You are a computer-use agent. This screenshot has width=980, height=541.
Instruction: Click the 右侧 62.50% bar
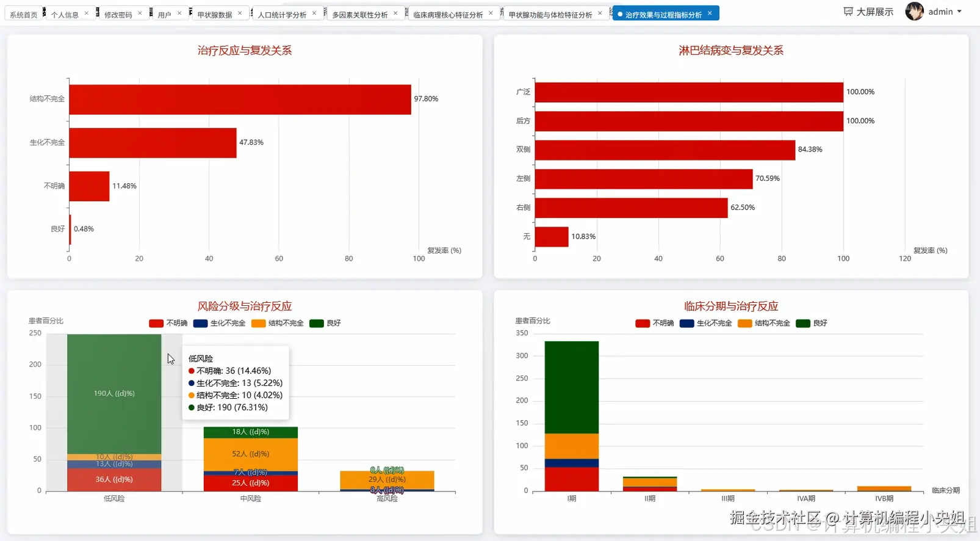[x=632, y=208]
